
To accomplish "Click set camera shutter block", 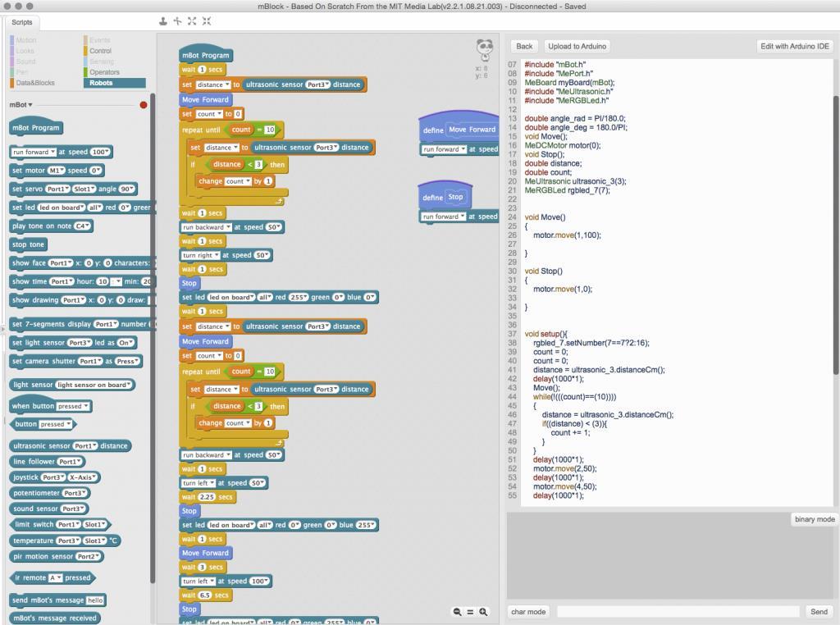I will click(76, 362).
